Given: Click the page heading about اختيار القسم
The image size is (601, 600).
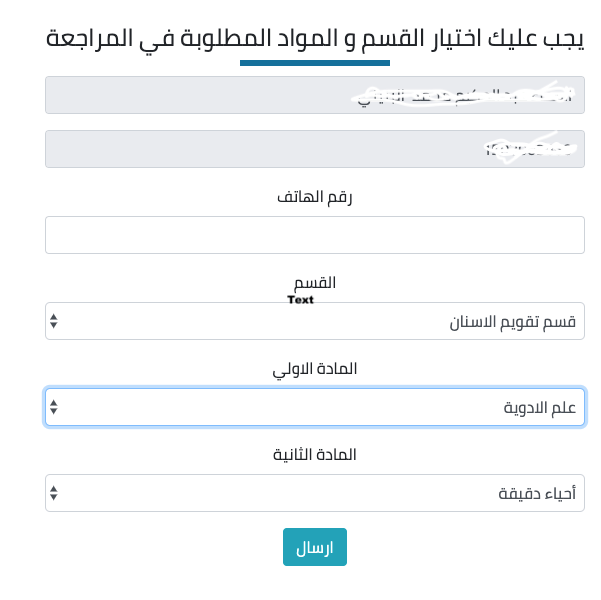Looking at the screenshot, I should click(x=314, y=39).
